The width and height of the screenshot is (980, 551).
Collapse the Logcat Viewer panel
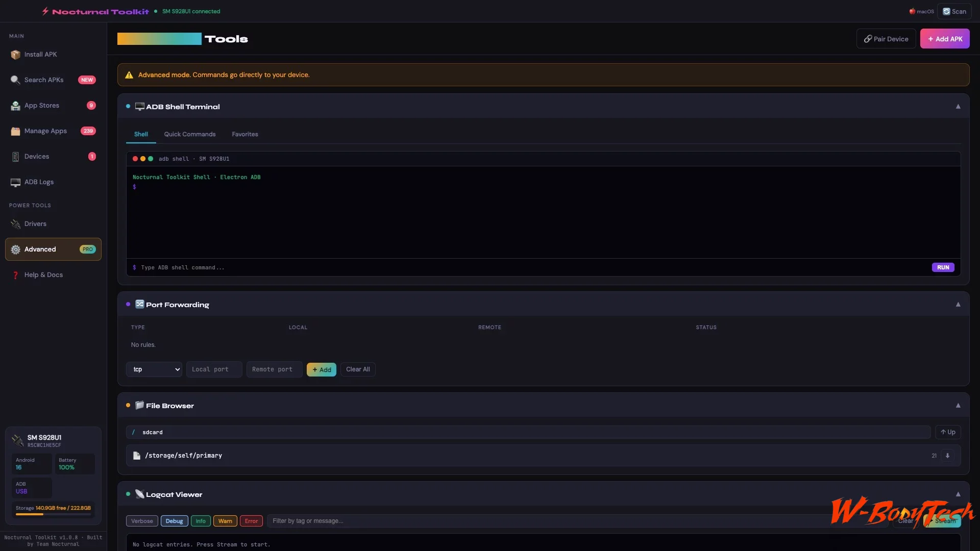[x=958, y=494]
